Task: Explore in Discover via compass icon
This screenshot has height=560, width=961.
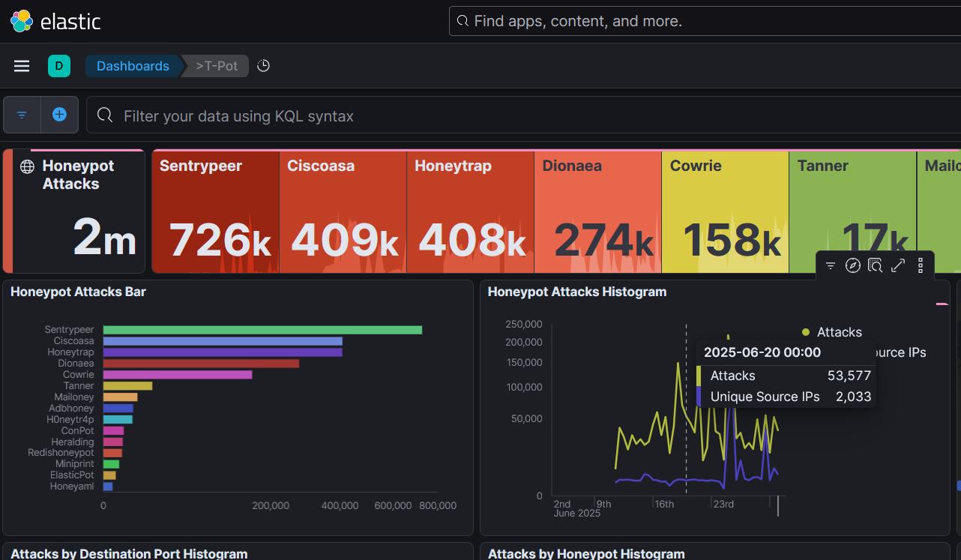Action: click(852, 265)
